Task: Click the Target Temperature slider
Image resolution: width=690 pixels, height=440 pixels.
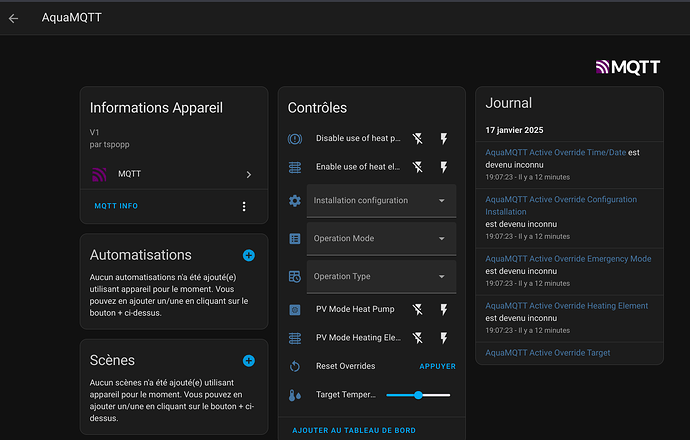Action: (x=418, y=395)
